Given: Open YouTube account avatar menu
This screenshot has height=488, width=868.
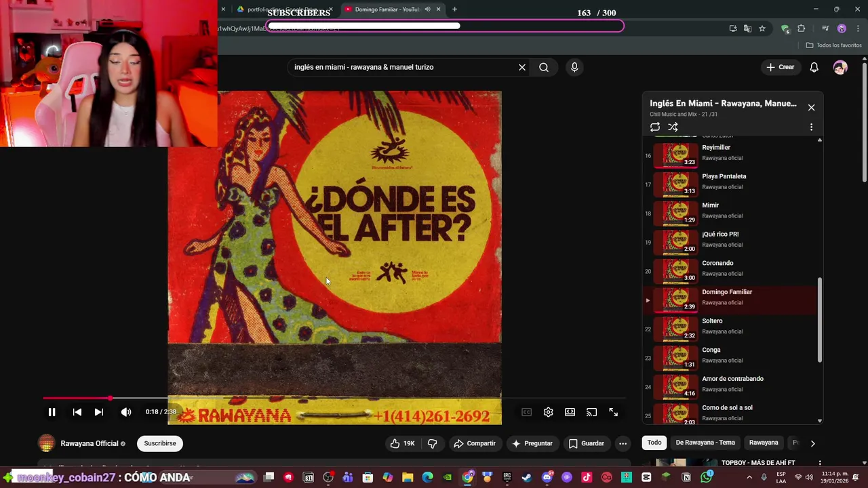Looking at the screenshot, I should coord(840,67).
